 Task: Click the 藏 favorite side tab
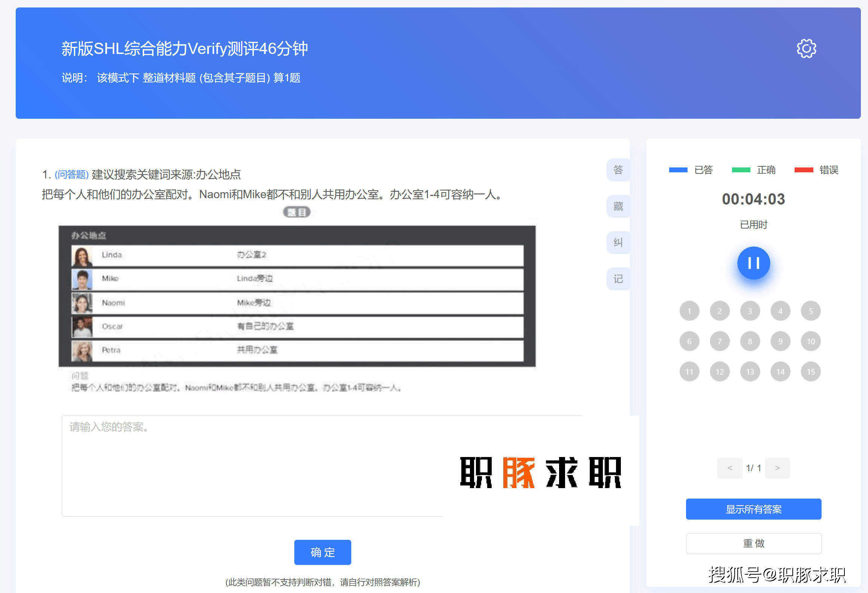618,206
